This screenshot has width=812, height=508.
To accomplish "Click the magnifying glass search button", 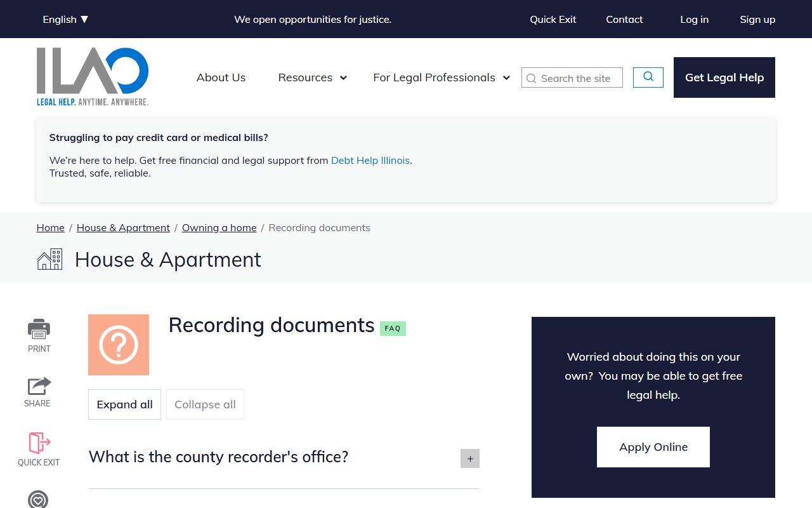I will [x=648, y=77].
